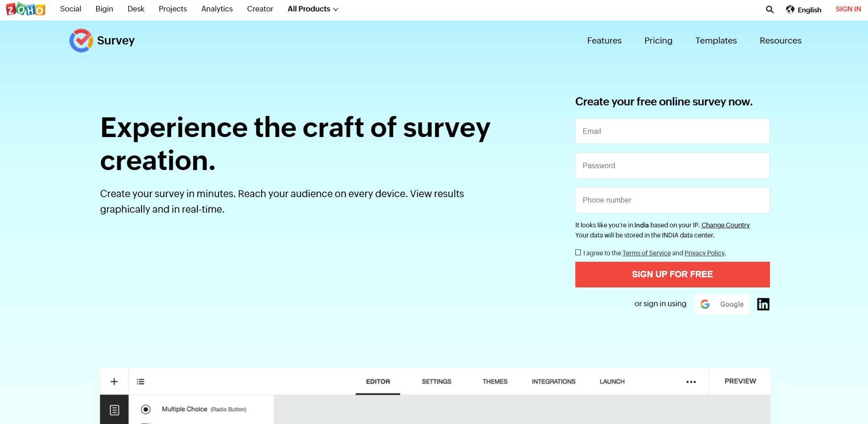Open the English language dropdown
Image resolution: width=868 pixels, height=424 pixels.
pos(809,9)
